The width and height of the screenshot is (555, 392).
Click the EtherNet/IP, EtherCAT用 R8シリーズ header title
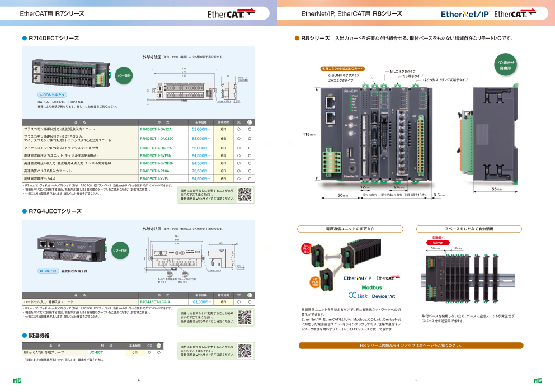pyautogui.click(x=352, y=13)
